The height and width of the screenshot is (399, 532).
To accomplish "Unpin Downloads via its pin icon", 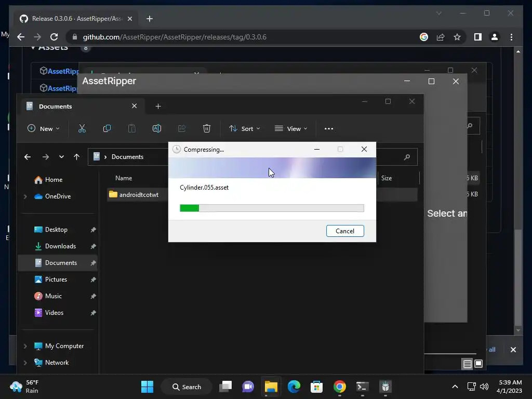I will pos(93,246).
